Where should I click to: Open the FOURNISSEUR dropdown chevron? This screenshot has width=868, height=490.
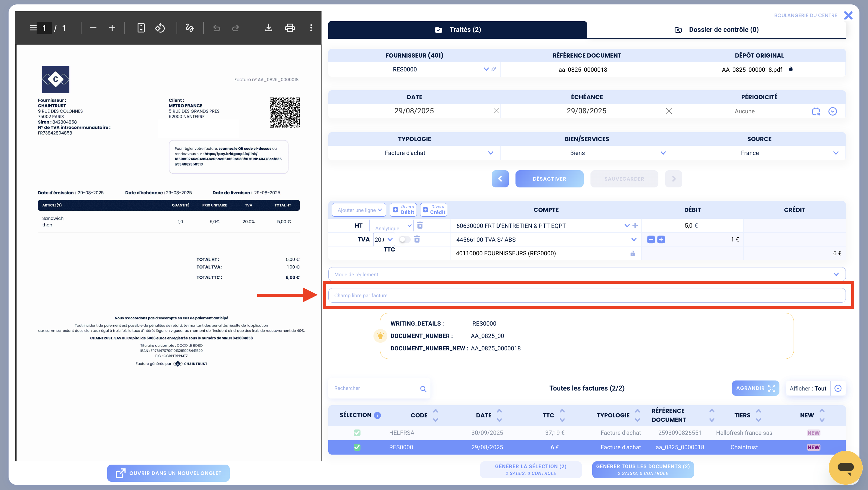click(x=486, y=69)
